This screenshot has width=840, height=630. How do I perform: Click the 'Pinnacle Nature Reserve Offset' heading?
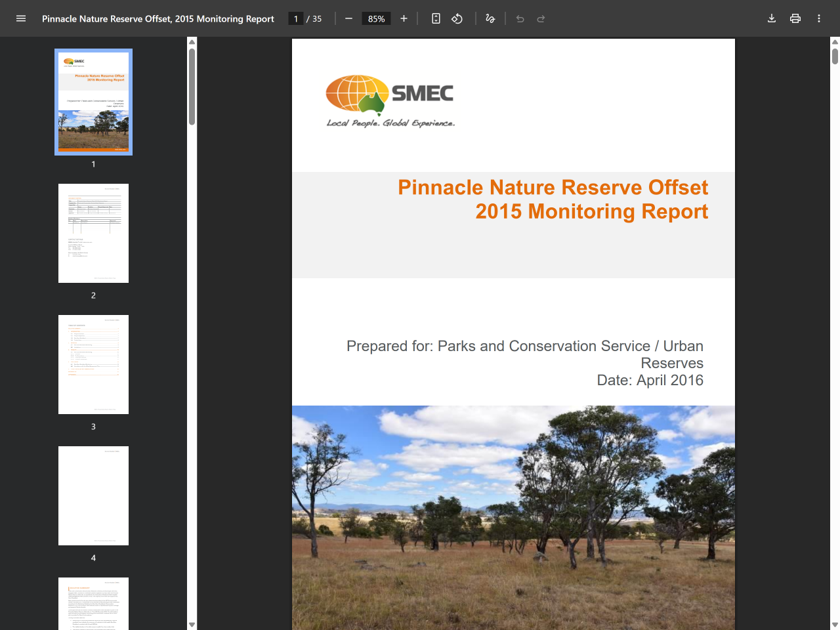[x=553, y=188]
